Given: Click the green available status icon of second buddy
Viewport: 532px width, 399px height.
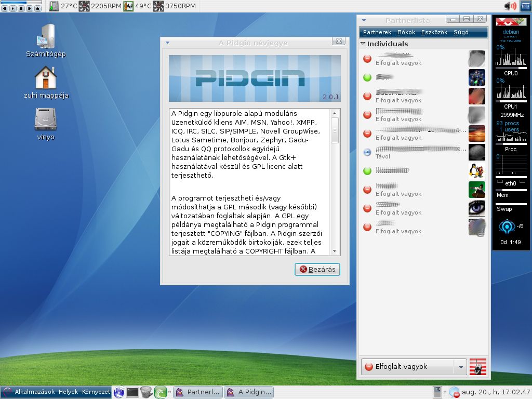Looking at the screenshot, I should [x=367, y=77].
